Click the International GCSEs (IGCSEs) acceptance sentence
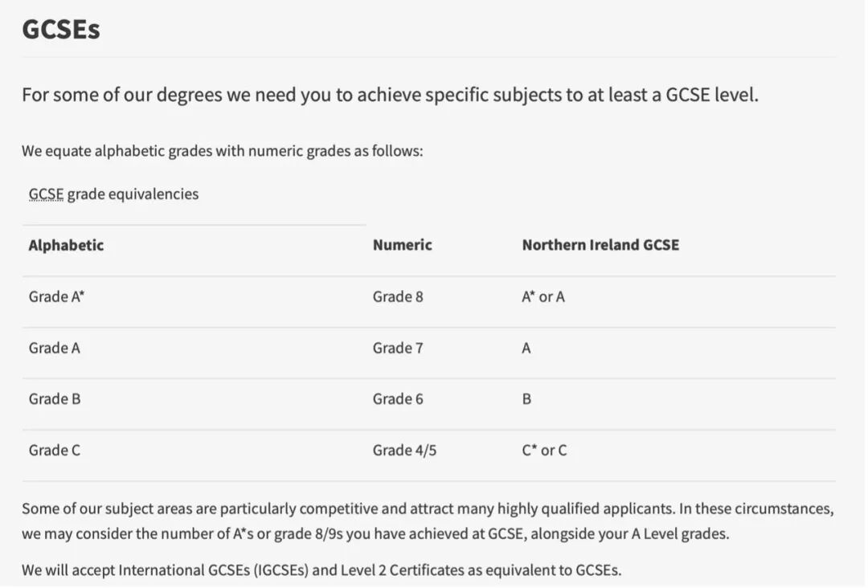 [321, 571]
